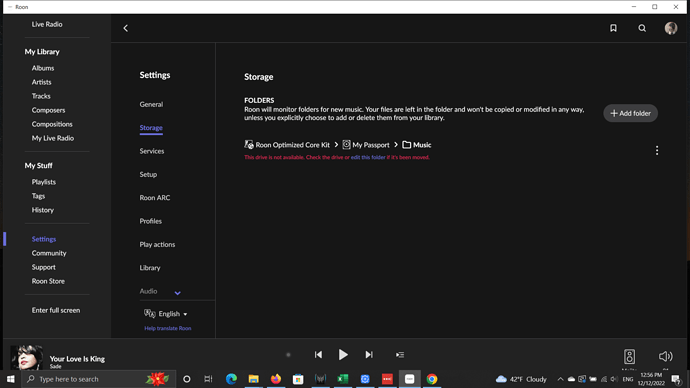Click the red drive not available message
This screenshot has height=388, width=690.
point(337,157)
